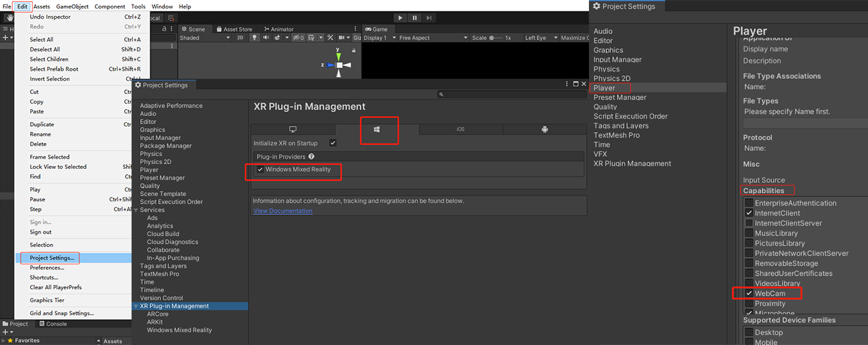The height and width of the screenshot is (345, 868).
Task: Click the Project Settings search field
Action: coord(511,95)
